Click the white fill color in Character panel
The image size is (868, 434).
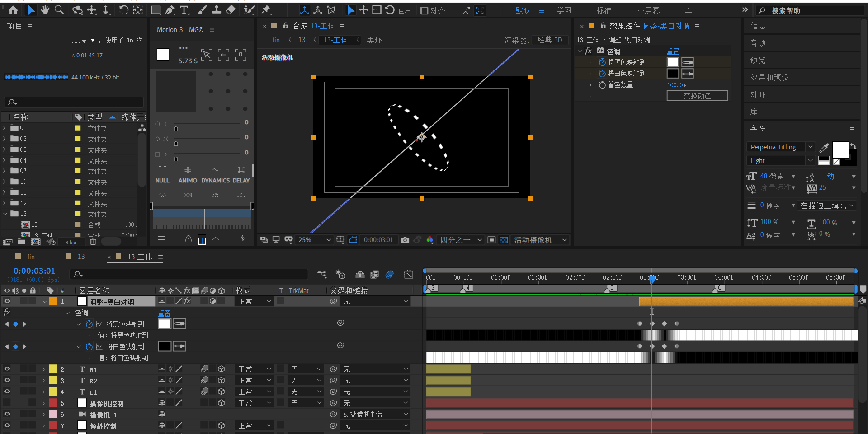pyautogui.click(x=840, y=149)
